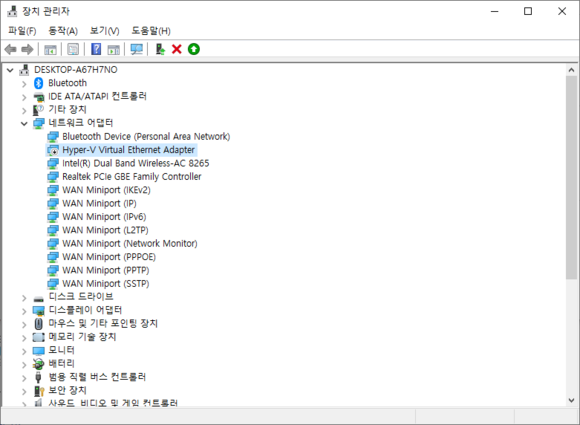Open the 보기(V) menu

(105, 31)
